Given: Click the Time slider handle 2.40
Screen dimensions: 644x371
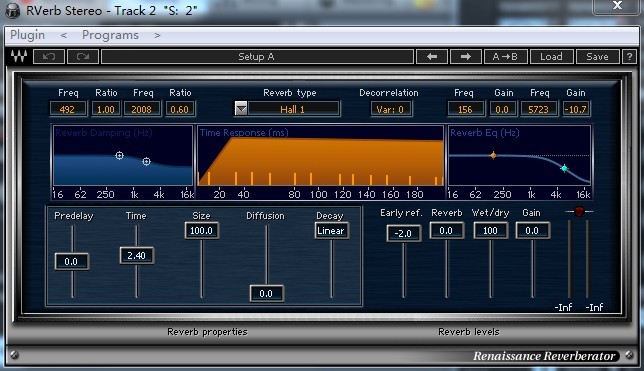Looking at the screenshot, I should 137,256.
